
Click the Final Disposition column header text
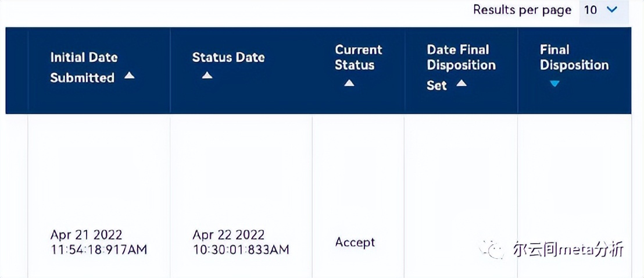tap(574, 57)
